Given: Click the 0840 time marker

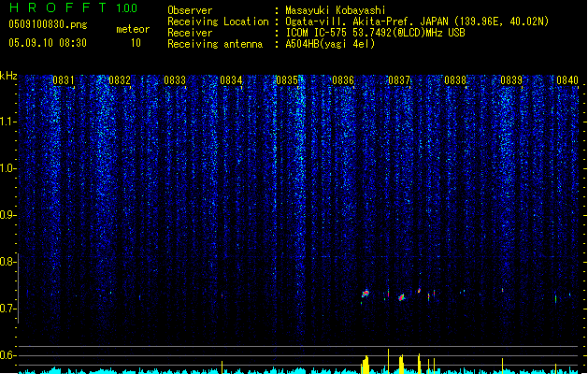Looking at the screenshot, I should (567, 80).
